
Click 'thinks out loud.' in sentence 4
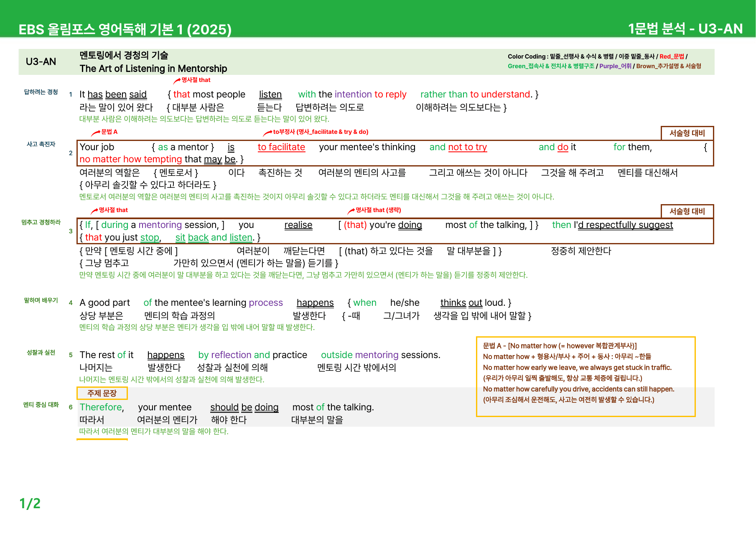pyautogui.click(x=472, y=303)
